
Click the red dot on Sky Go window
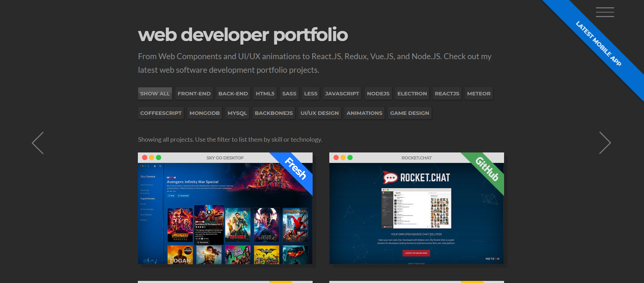coord(144,158)
